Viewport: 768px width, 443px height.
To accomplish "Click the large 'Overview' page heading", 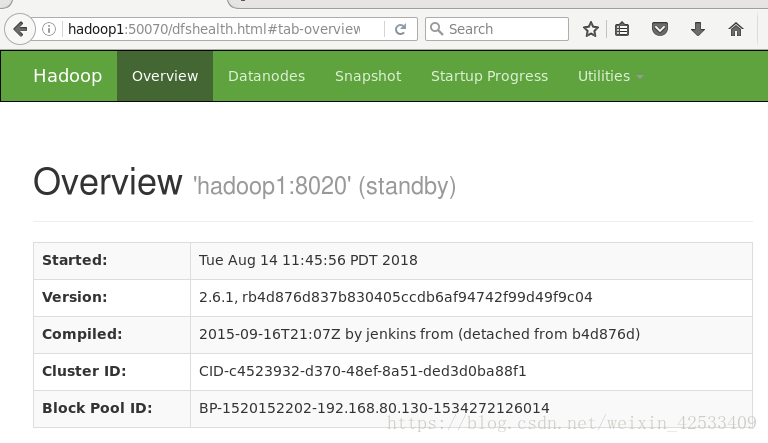I will [108, 181].
